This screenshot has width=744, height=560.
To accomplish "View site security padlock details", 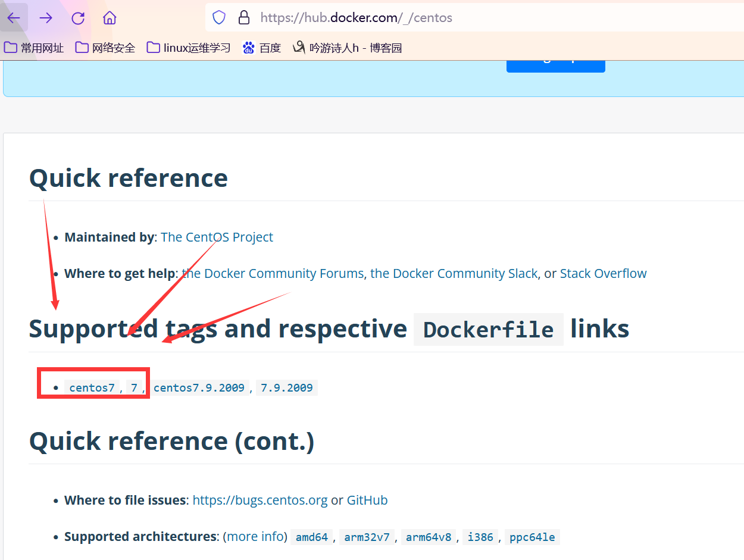I will pyautogui.click(x=243, y=18).
